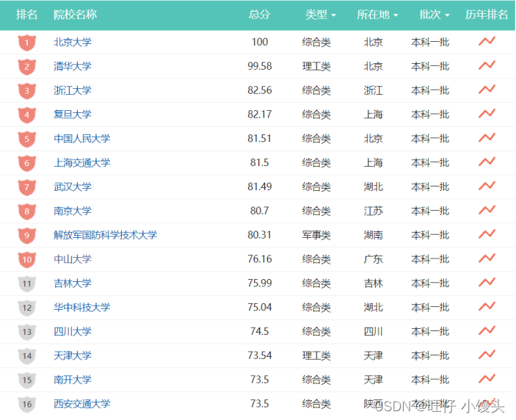Select the 本科一批 cell in 北京大学 row
This screenshot has height=420, width=516.
pyautogui.click(x=430, y=42)
